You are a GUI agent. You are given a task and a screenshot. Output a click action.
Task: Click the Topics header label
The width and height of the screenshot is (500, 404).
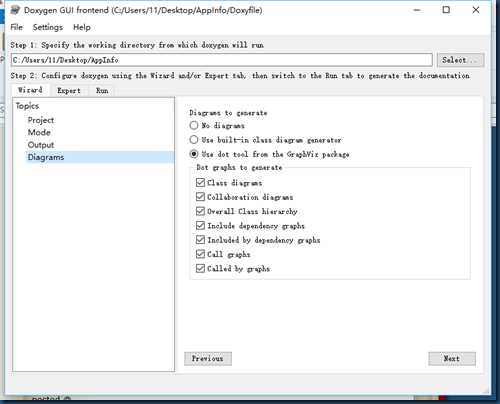coord(27,106)
